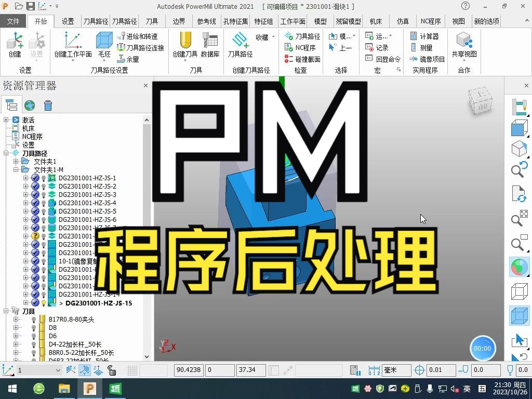This screenshot has height=399, width=532.
Task: Collapse the 刀具 tree node
Action: tap(6, 311)
